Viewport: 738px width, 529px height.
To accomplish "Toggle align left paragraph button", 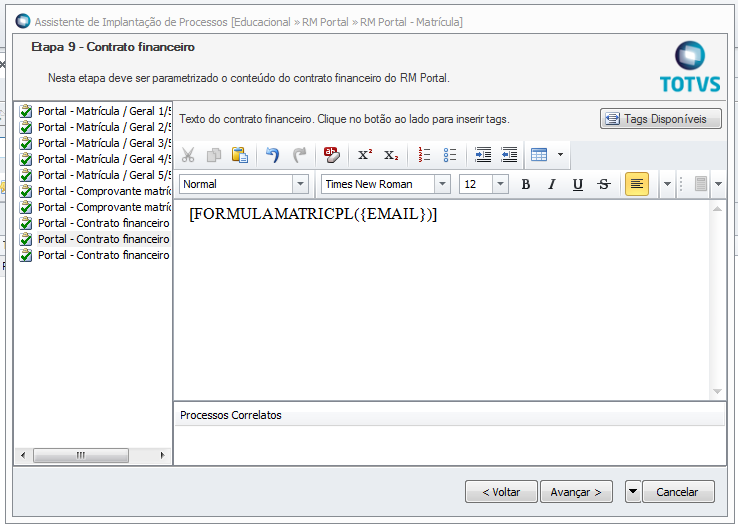I will pos(636,184).
